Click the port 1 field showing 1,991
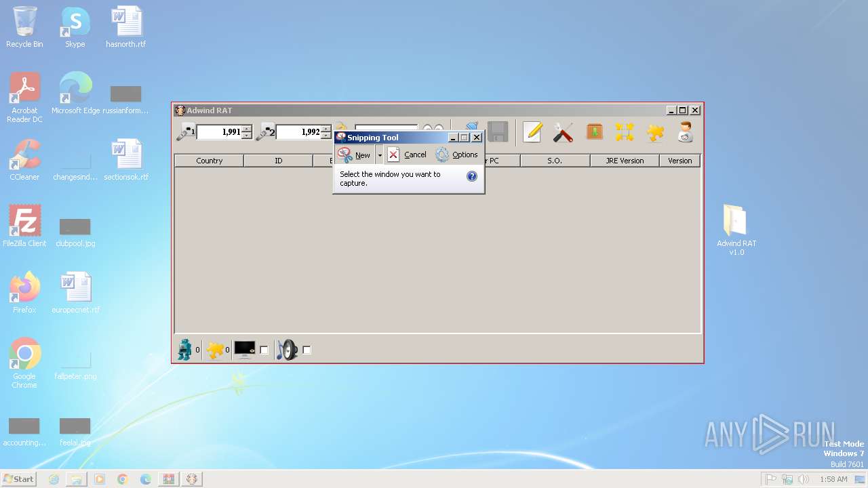The width and height of the screenshot is (868, 488). [x=219, y=132]
